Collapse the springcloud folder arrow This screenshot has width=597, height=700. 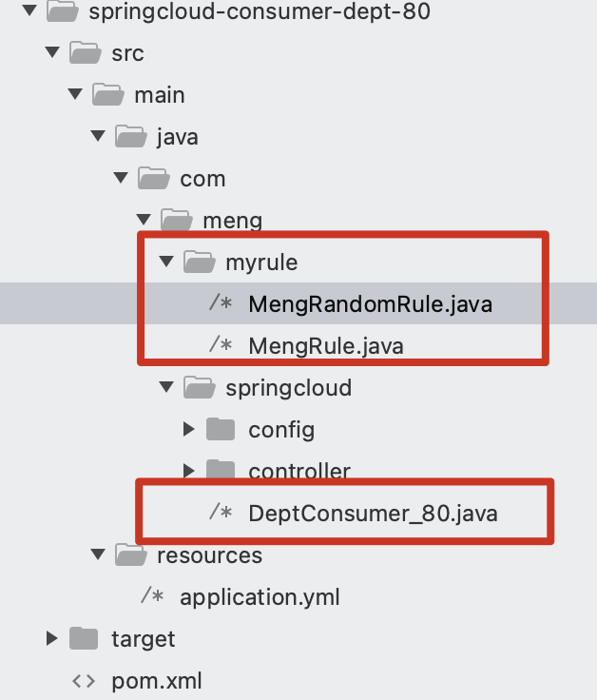(166, 386)
